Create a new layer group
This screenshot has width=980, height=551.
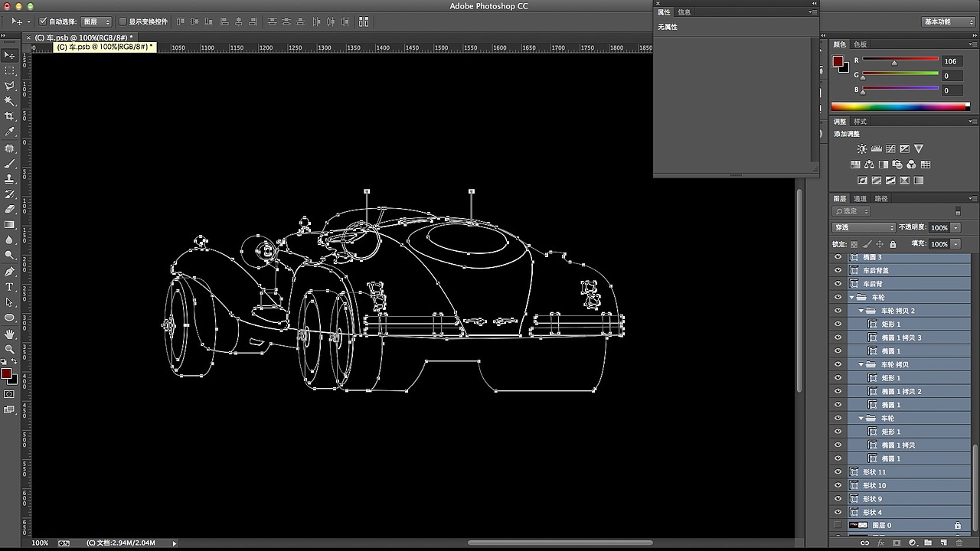click(x=928, y=543)
